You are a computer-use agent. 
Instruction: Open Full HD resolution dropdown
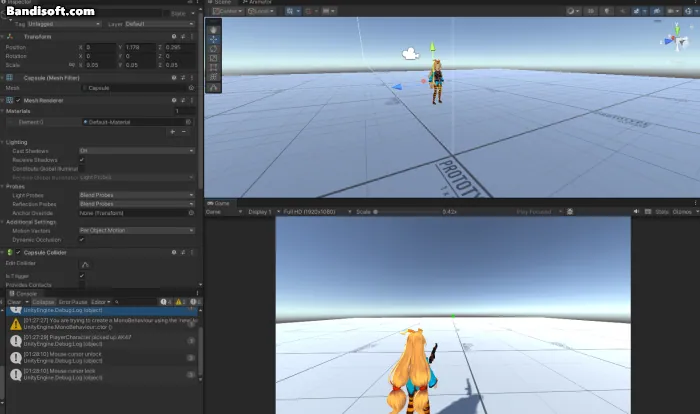pos(317,212)
